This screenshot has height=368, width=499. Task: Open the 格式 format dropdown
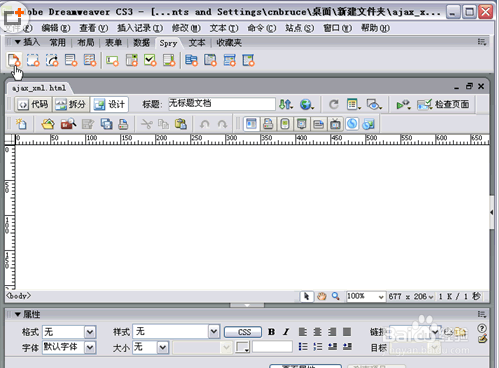[x=90, y=332]
